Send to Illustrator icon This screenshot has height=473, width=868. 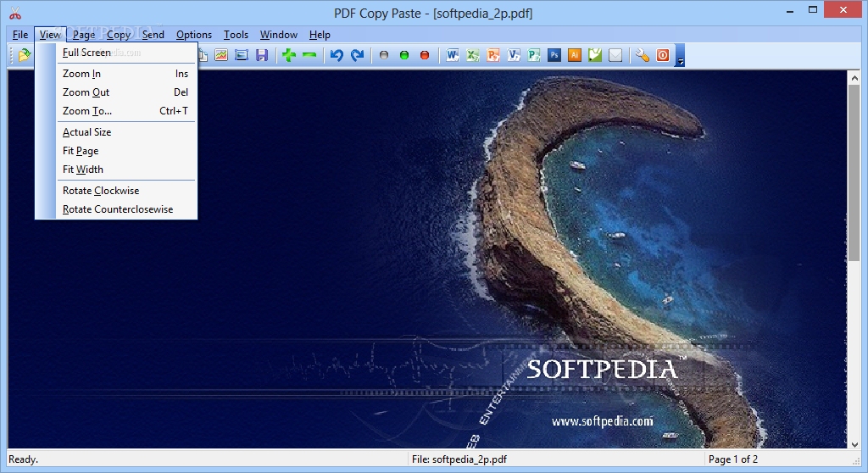click(x=575, y=55)
